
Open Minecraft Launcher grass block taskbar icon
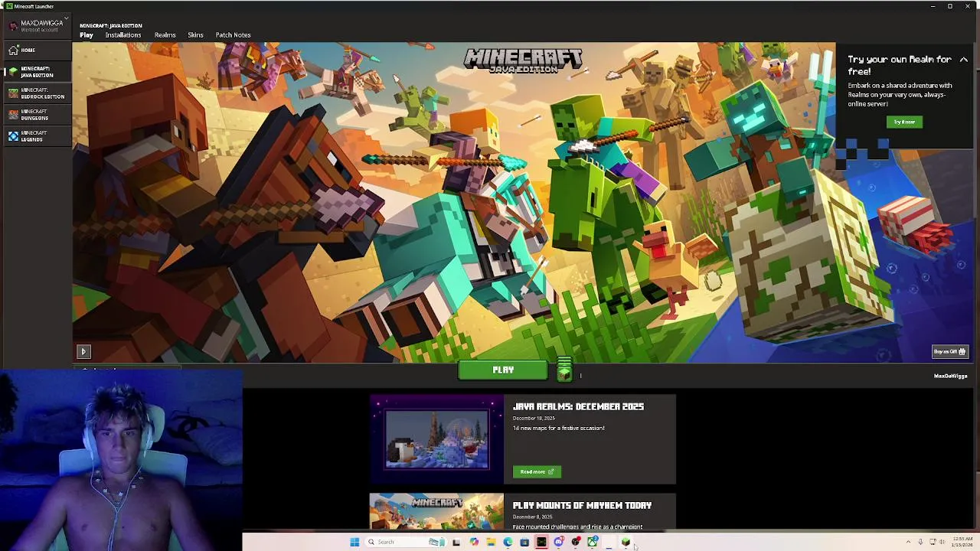pyautogui.click(x=626, y=542)
